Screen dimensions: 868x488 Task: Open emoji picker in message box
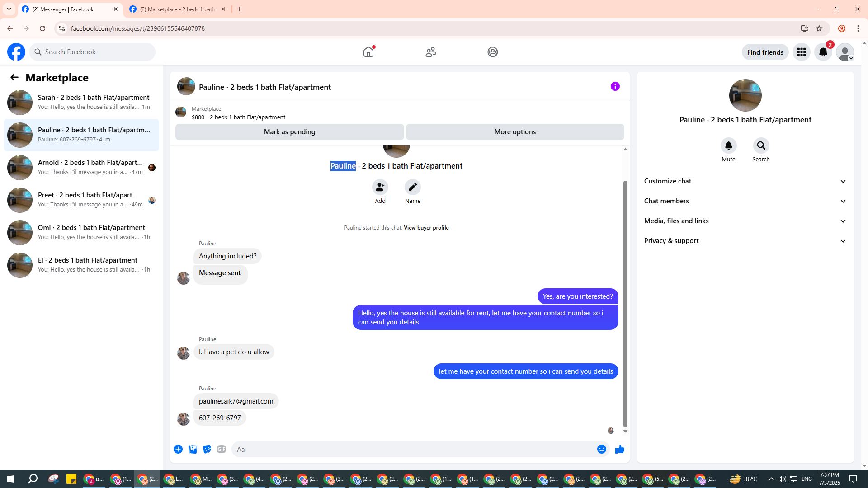pyautogui.click(x=601, y=449)
